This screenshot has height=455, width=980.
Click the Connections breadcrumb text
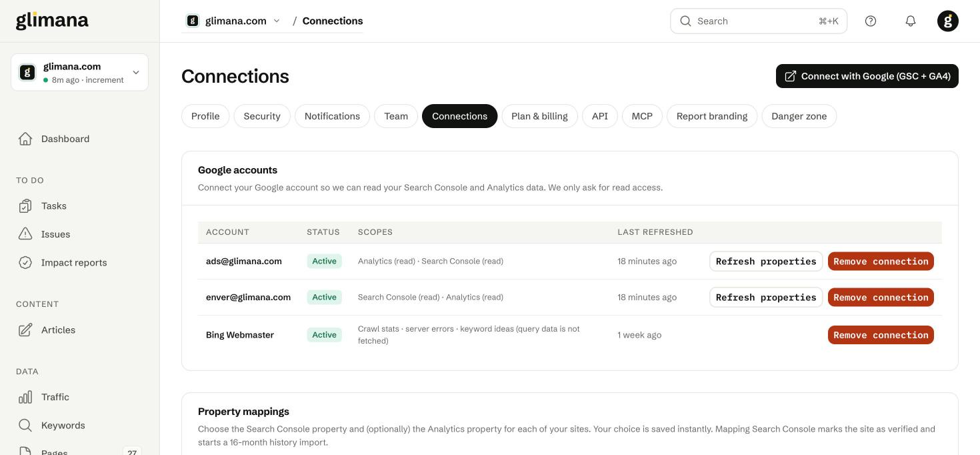(333, 21)
